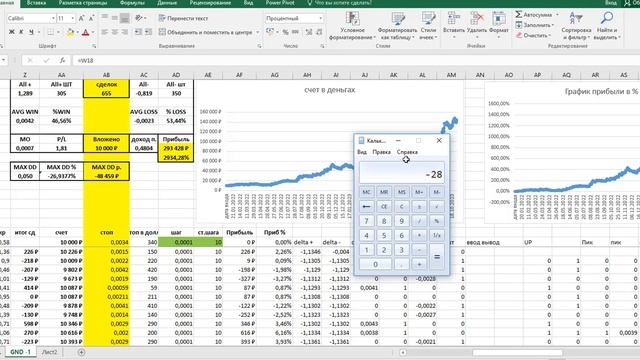Open the underline style dropdown arrow
640x360 pixels.
point(39,32)
